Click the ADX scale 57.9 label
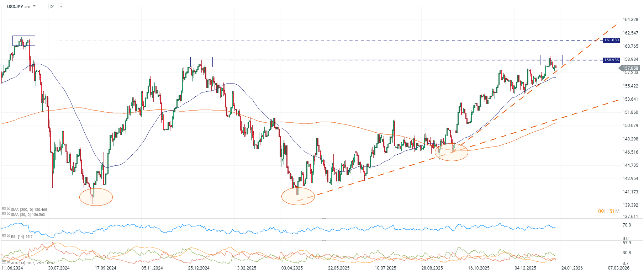 [x=627, y=243]
